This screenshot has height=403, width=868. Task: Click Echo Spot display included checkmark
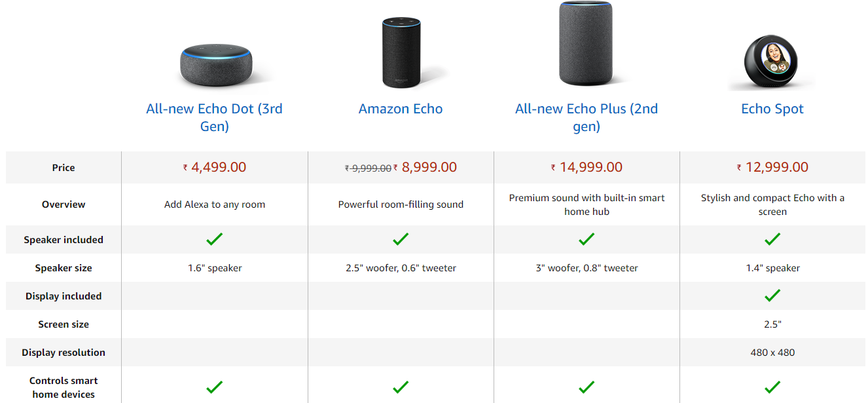pos(772,296)
